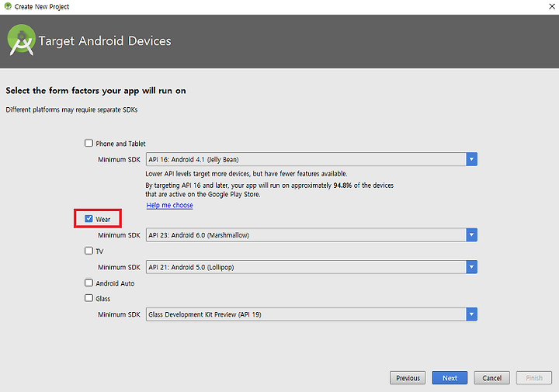The height and width of the screenshot is (392, 559).
Task: Select the API 21 Lollipop combo box
Action: [311, 267]
